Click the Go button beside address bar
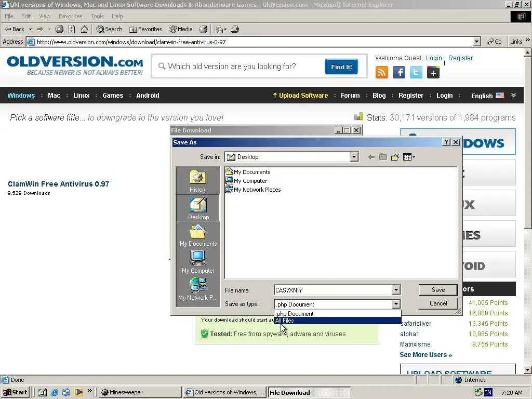 click(x=495, y=42)
